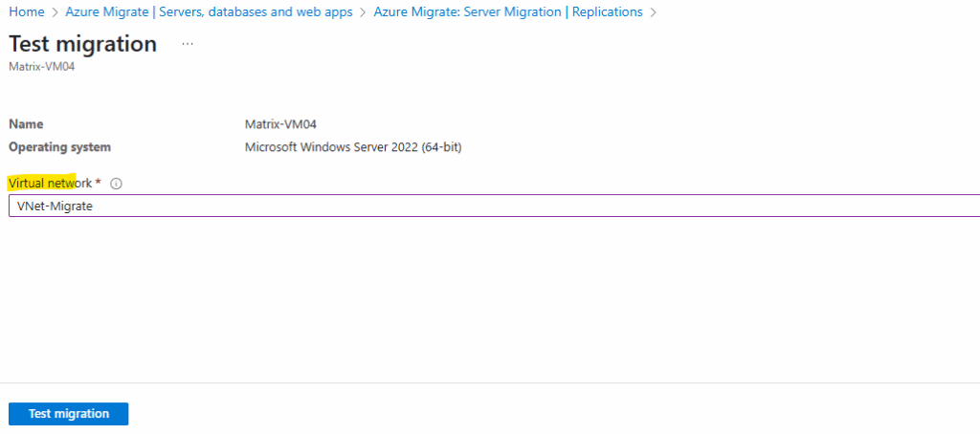Viewport: 980px width, 434px height.
Task: Click the red required asterisk by Virtual network
Action: [x=99, y=183]
